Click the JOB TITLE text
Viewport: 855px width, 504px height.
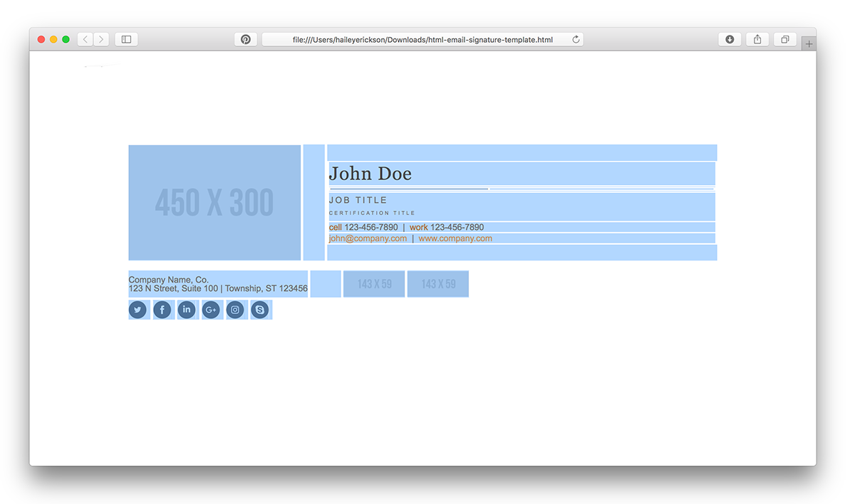[358, 200]
